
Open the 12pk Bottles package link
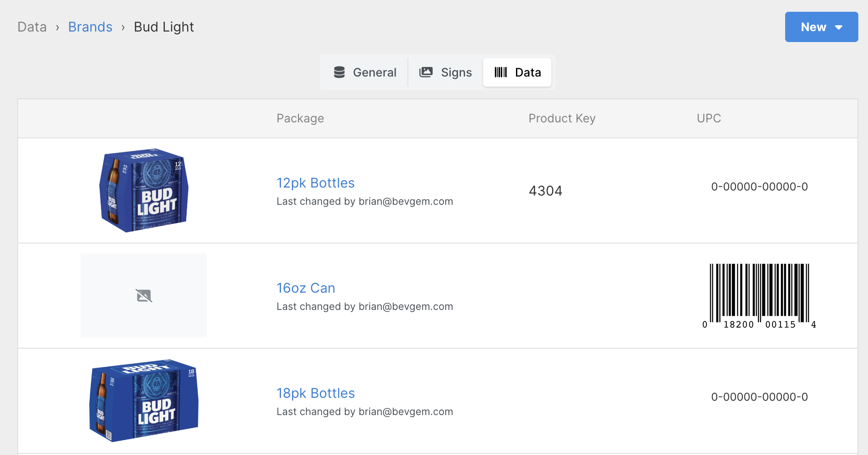click(315, 183)
